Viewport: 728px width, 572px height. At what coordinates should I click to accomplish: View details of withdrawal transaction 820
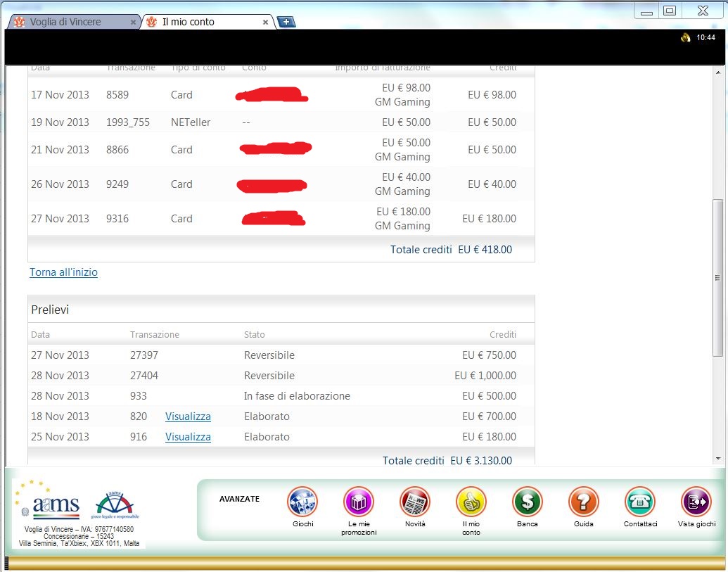[188, 417]
